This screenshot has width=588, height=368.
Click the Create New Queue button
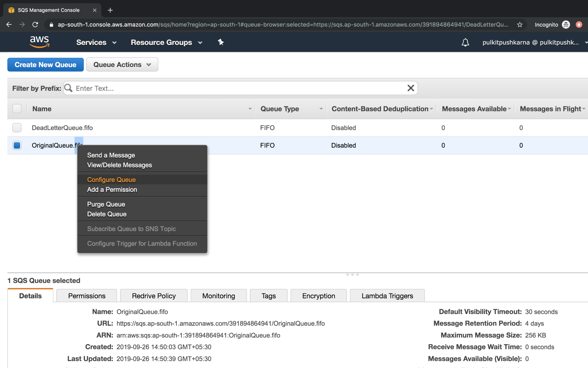tap(45, 65)
